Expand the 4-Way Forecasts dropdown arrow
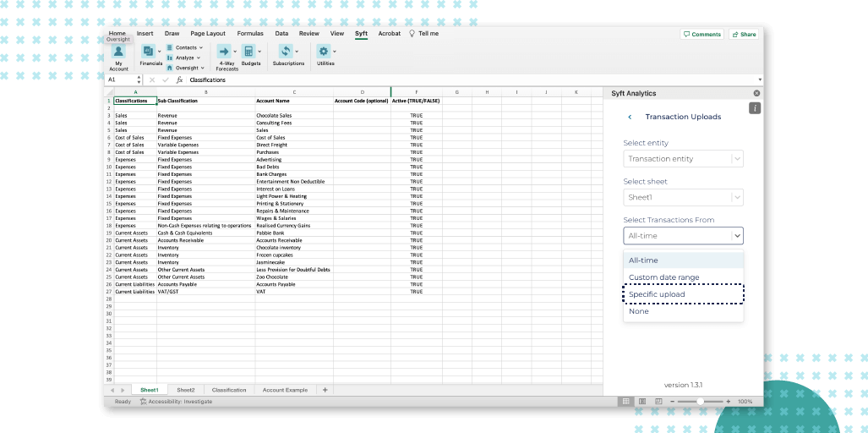Screen dimensions: 868x433 point(235,52)
